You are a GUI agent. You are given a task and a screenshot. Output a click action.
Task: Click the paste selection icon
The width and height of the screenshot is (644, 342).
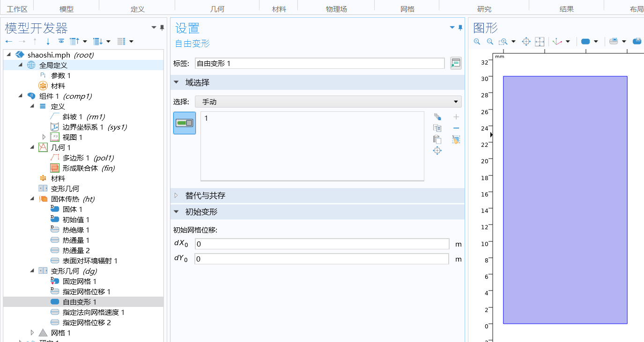[x=437, y=139]
